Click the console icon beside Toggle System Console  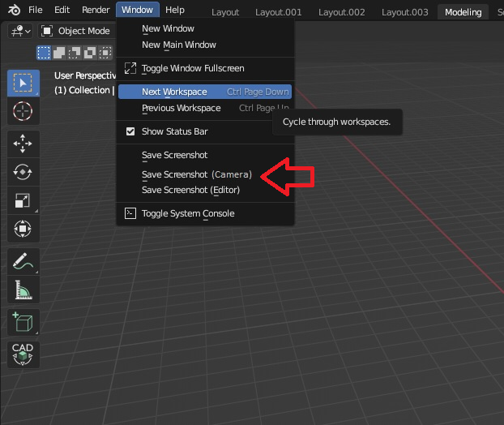point(130,213)
